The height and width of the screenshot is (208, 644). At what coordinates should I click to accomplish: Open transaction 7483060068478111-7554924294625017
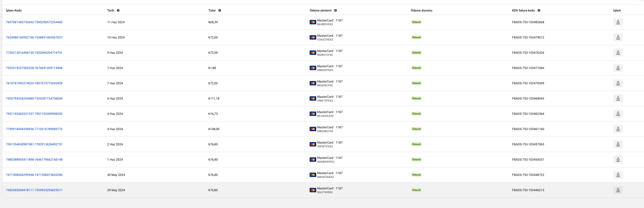click(34, 190)
